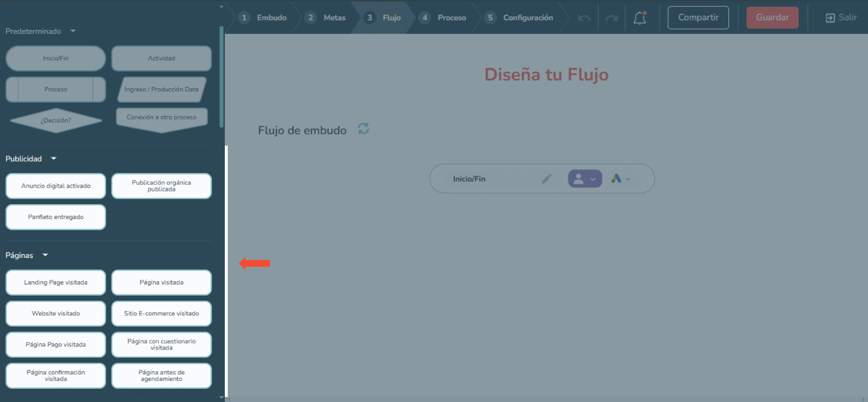Collapse the Páginas section
Screen dimensions: 868x402
(x=45, y=255)
